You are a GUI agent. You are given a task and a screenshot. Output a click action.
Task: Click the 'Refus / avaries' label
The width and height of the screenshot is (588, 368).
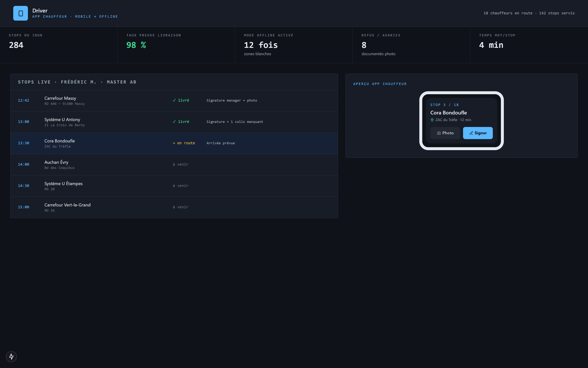[x=381, y=35]
